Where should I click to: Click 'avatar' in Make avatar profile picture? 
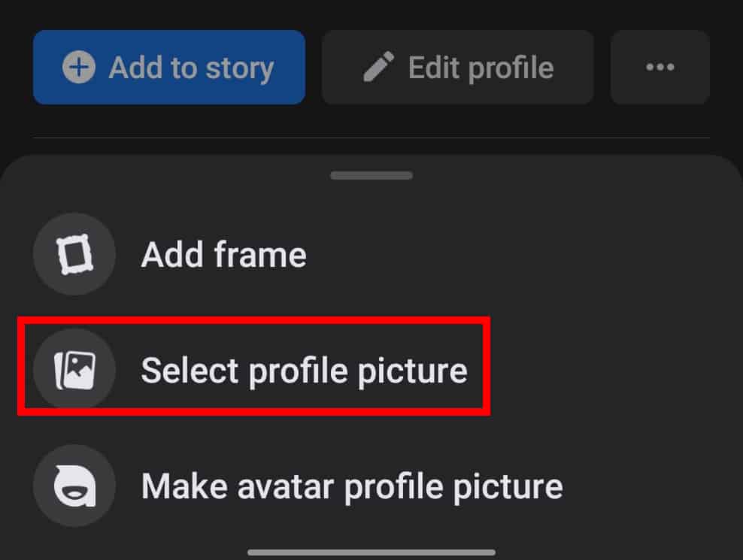286,487
